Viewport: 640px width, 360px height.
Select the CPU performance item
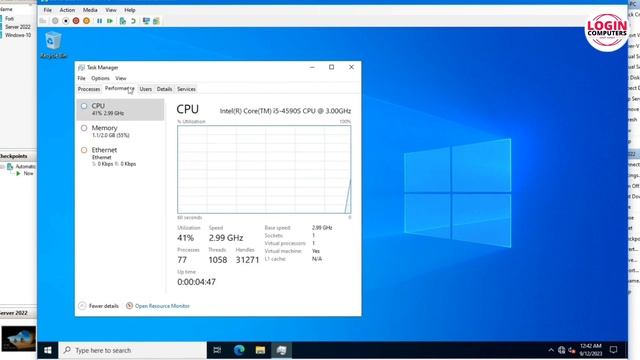tap(120, 109)
